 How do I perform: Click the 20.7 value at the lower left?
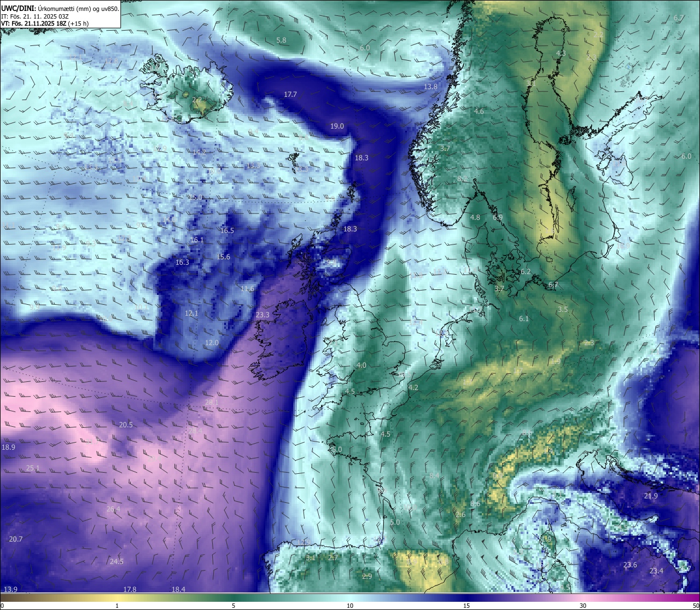16,539
